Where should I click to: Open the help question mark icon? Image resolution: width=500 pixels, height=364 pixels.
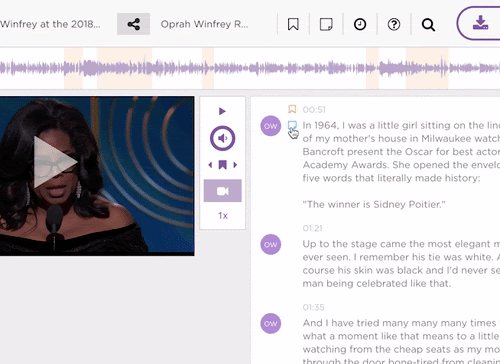click(394, 24)
